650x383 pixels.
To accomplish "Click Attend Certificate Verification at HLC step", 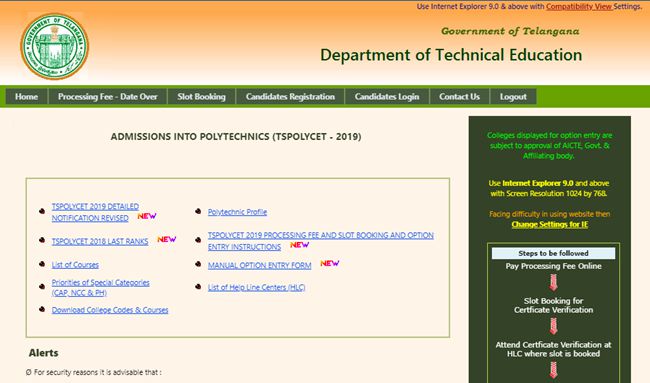I will [553, 349].
